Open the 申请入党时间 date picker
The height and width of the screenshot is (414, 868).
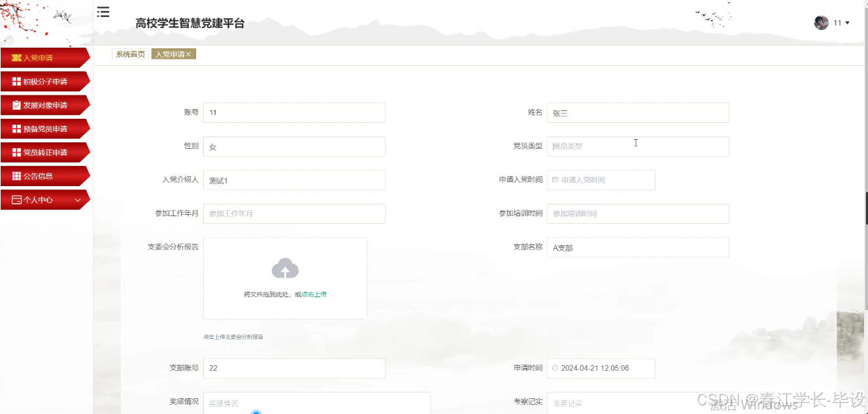601,180
